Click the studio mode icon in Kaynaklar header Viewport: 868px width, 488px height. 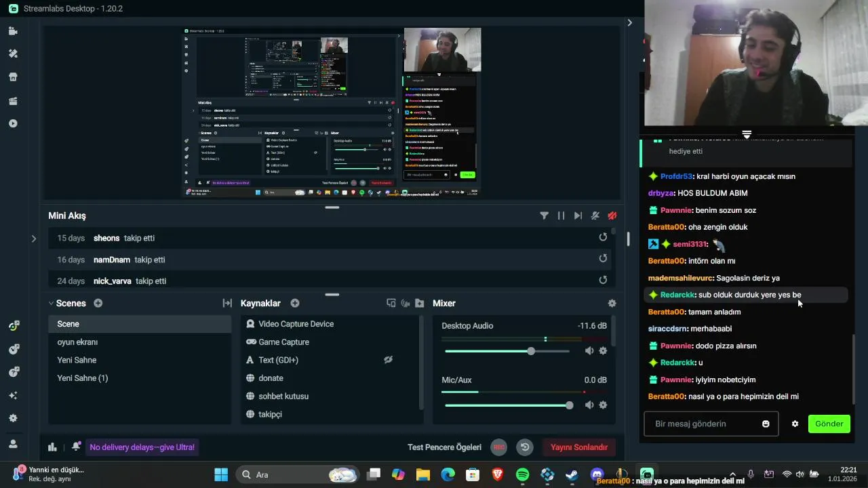pos(391,303)
